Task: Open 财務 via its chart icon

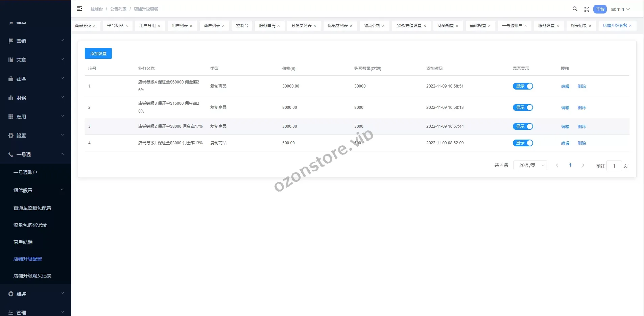Action: point(11,98)
